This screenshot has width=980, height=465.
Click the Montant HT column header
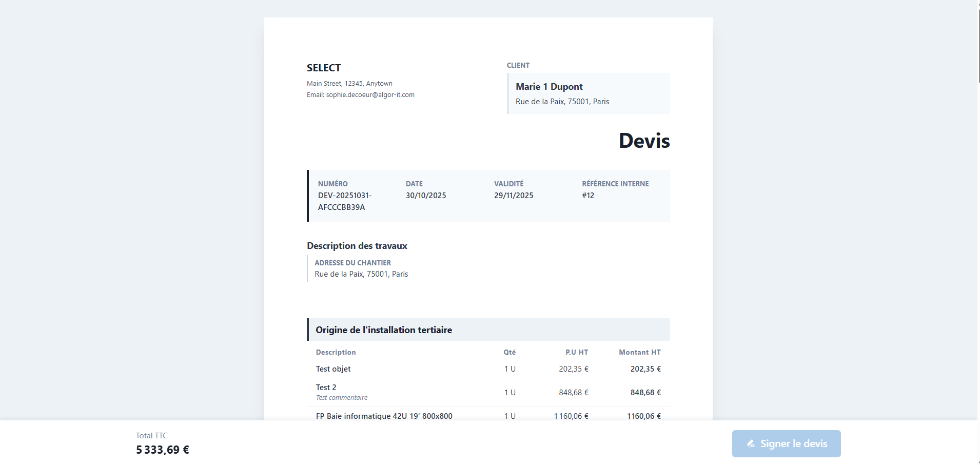639,352
